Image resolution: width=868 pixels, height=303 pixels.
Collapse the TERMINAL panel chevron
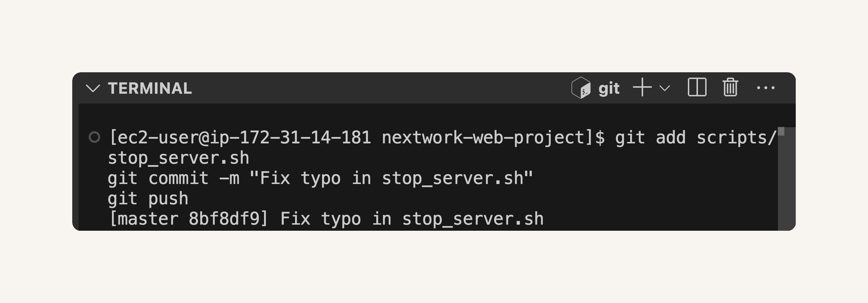tap(93, 88)
